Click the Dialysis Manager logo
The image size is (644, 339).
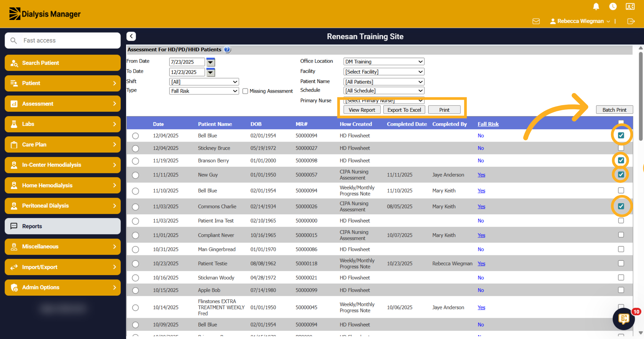click(45, 14)
